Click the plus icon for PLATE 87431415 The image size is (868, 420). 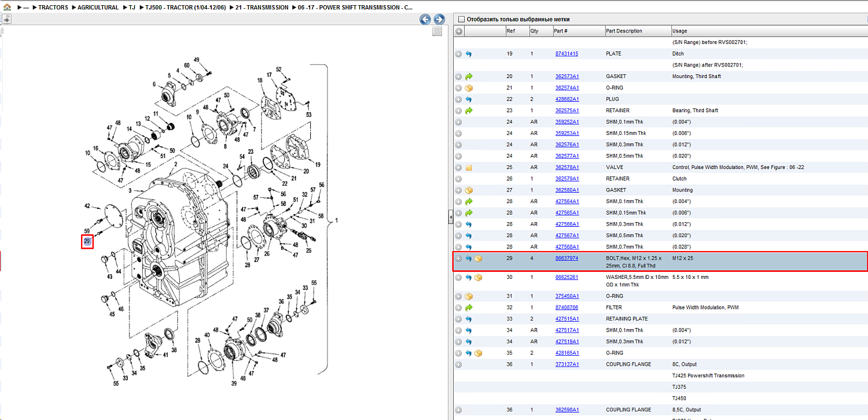pos(458,54)
